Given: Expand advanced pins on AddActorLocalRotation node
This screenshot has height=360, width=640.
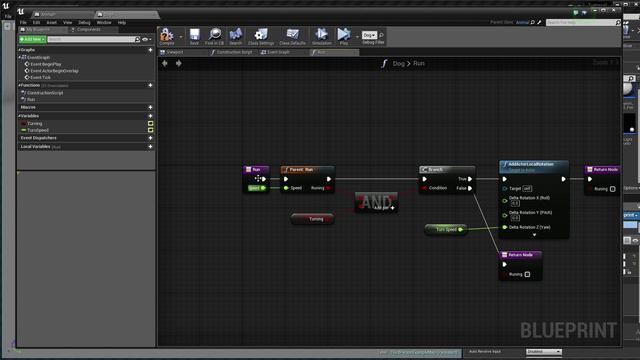Looking at the screenshot, I should coord(534,235).
